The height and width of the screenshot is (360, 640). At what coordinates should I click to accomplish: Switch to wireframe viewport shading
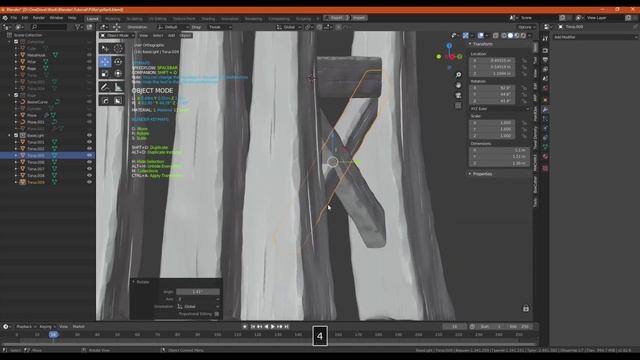(x=504, y=36)
